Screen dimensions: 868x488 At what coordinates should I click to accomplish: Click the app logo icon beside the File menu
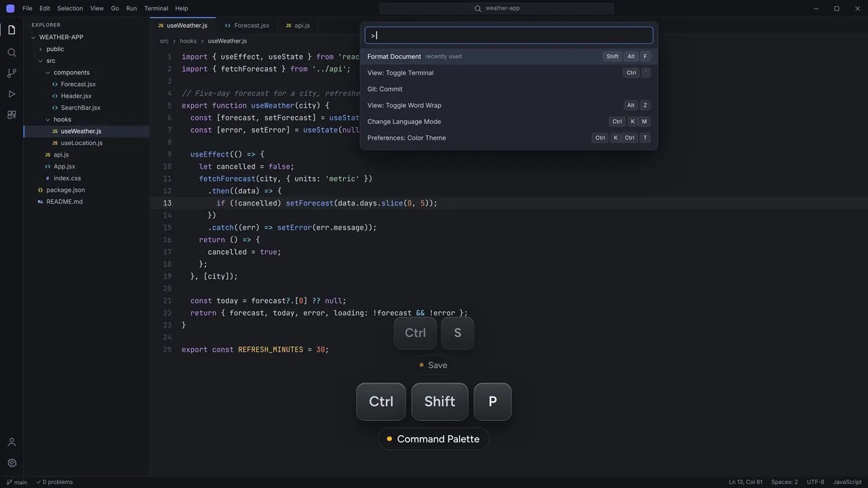10,8
